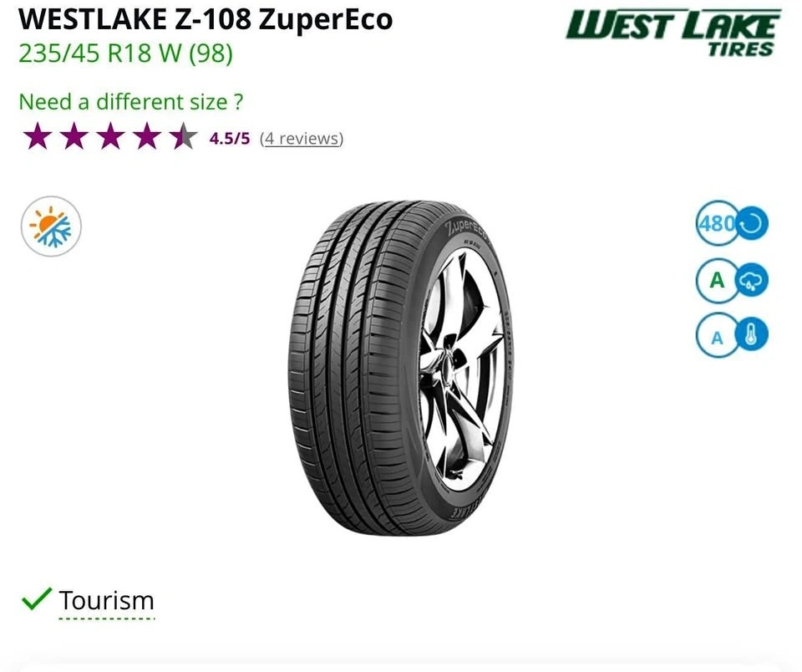
Task: Click the West Lake Tires brand logo
Action: (x=673, y=32)
